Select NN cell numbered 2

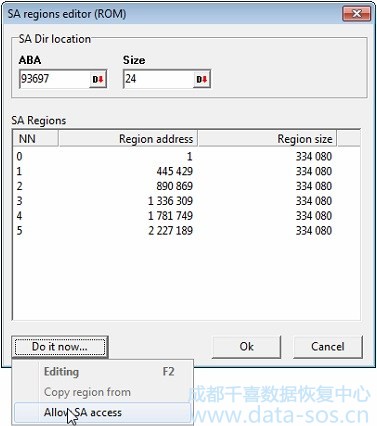click(19, 186)
